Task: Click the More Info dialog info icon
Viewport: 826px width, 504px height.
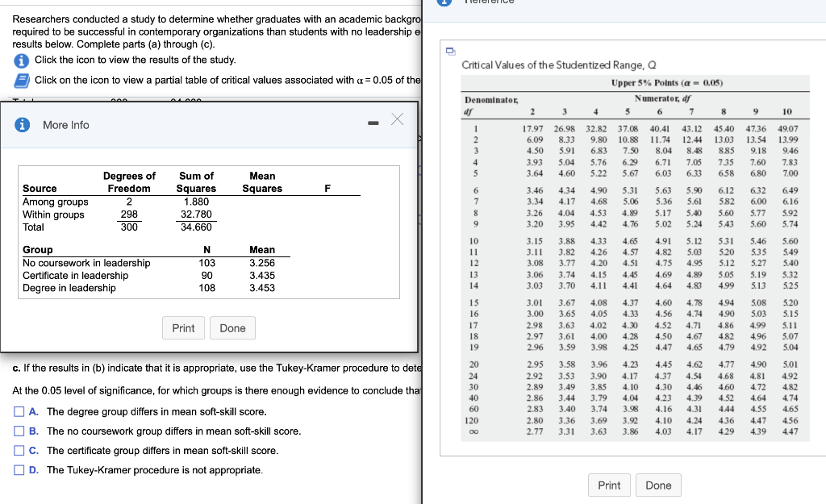Action: point(22,125)
